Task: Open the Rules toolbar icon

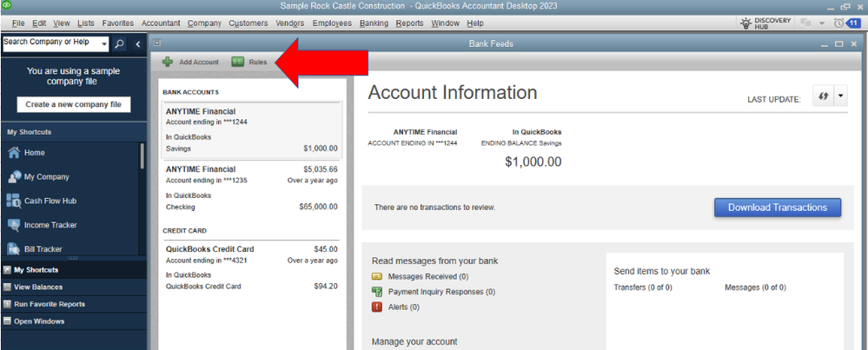Action: pos(238,62)
